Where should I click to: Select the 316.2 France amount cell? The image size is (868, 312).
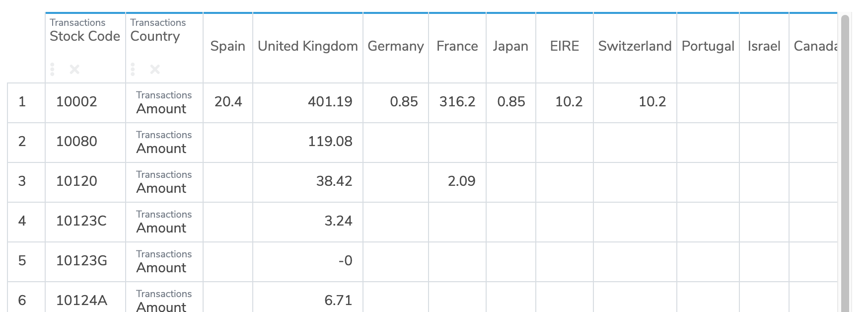pyautogui.click(x=457, y=102)
